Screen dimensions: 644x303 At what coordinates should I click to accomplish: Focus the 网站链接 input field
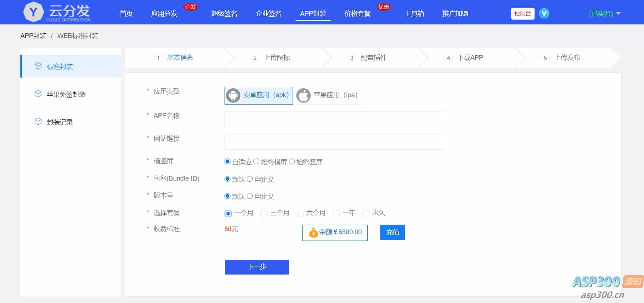[x=334, y=142]
